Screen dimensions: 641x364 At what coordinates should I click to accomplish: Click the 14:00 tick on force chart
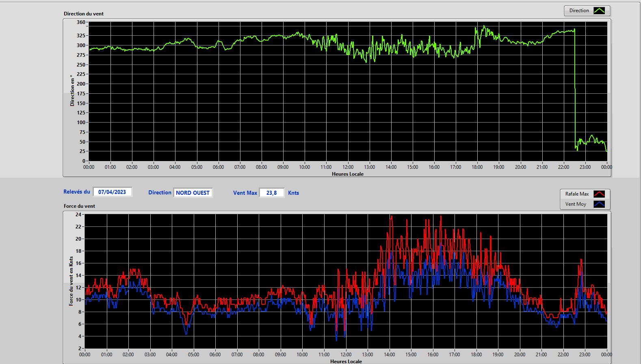click(389, 355)
